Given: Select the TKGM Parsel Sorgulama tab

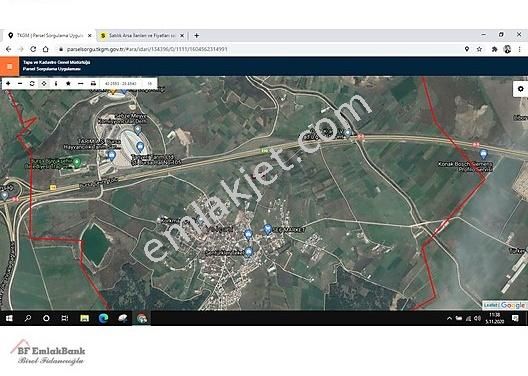Looking at the screenshot, I should click(x=50, y=35).
